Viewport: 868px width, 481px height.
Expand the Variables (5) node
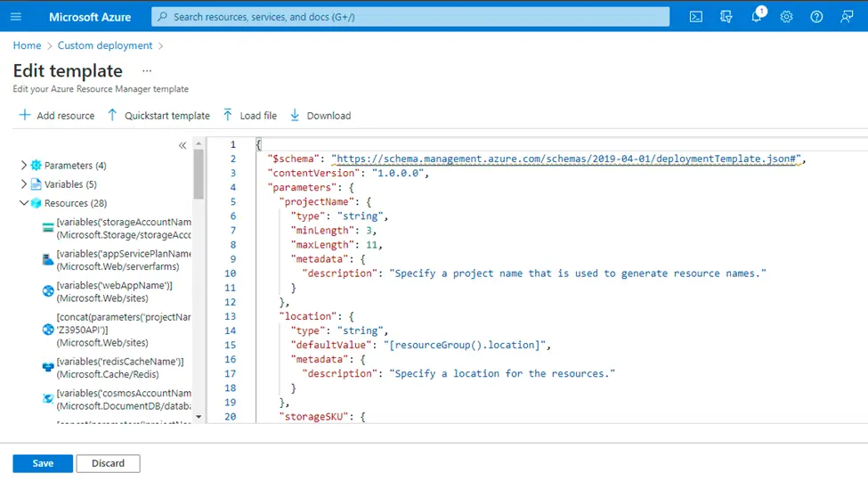[23, 184]
